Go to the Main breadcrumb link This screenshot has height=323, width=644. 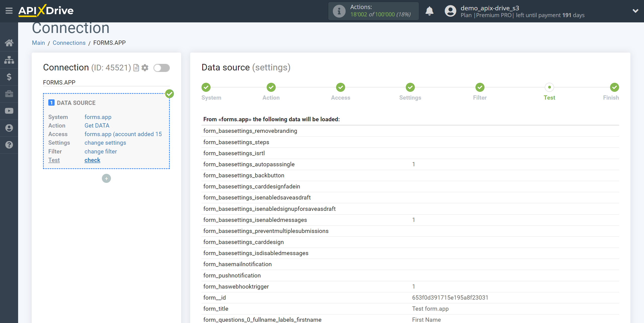(38, 43)
